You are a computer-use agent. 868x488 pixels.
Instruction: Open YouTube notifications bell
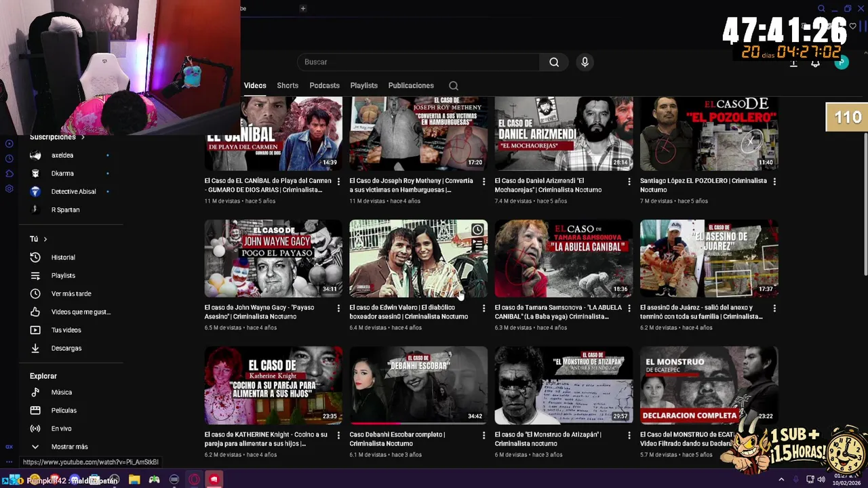tap(815, 63)
